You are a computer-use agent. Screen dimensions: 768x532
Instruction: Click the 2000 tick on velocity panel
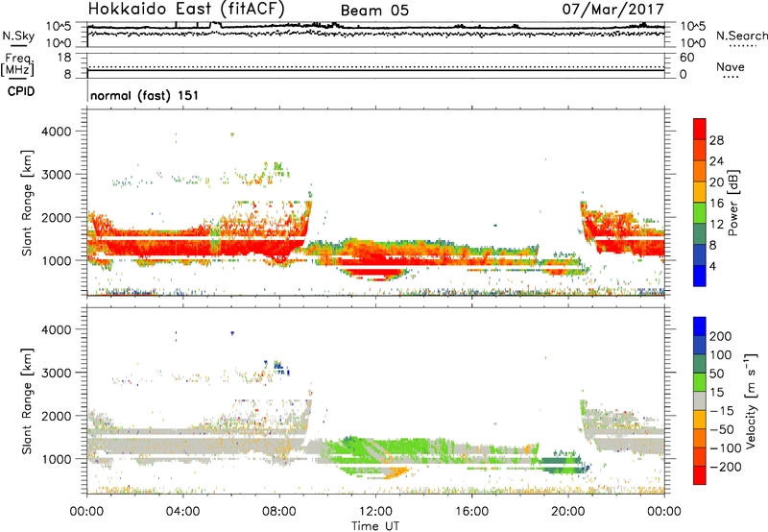click(x=57, y=416)
